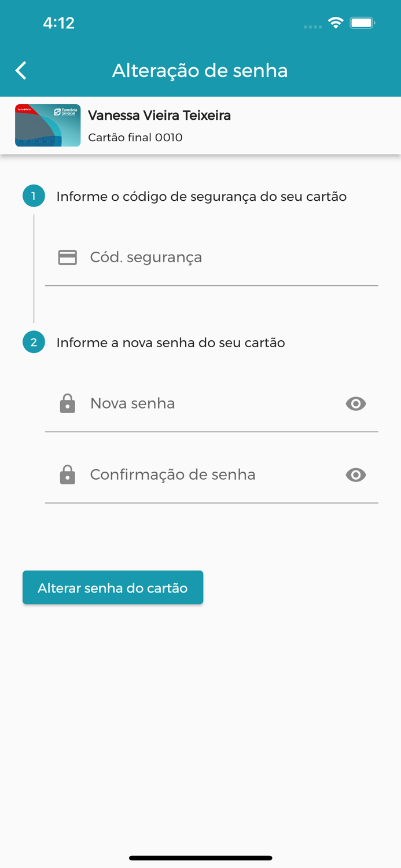Click the lock icon beside Nova senha
The width and height of the screenshot is (401, 868).
[x=67, y=404]
